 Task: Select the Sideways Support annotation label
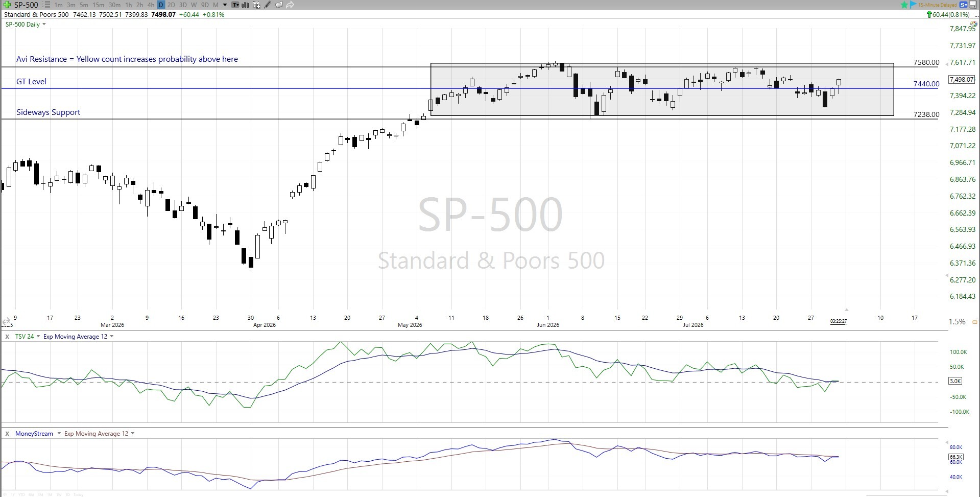48,112
